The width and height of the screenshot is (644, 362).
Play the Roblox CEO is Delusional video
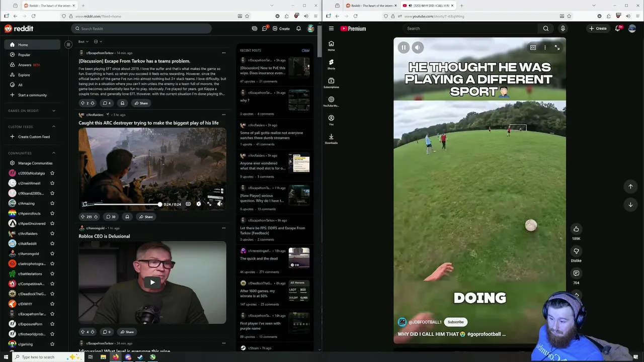click(x=152, y=282)
